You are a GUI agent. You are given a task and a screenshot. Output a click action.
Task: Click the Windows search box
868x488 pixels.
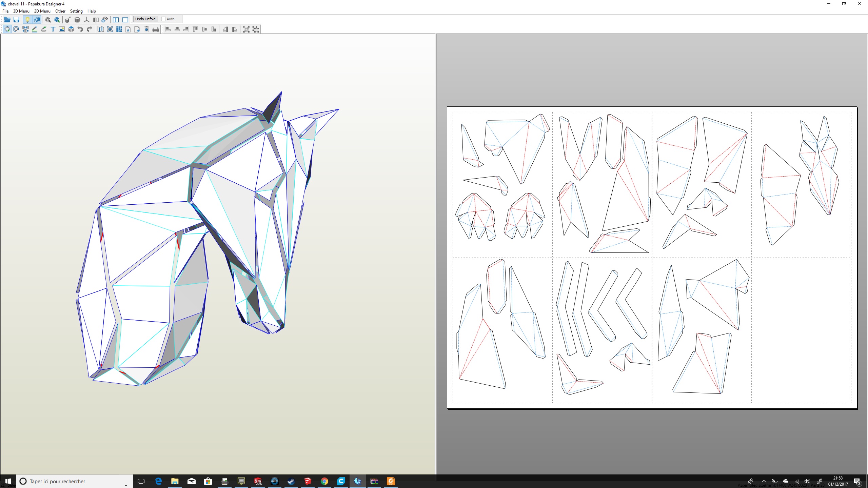point(75,481)
